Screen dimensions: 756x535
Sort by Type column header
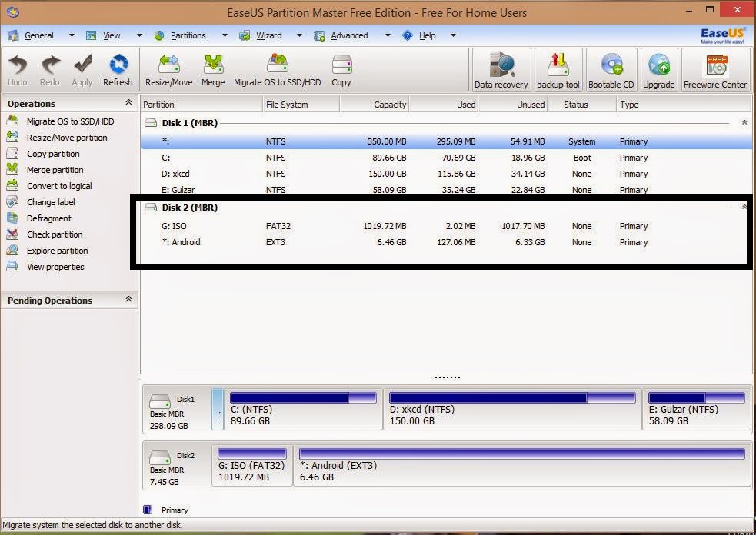(x=684, y=105)
